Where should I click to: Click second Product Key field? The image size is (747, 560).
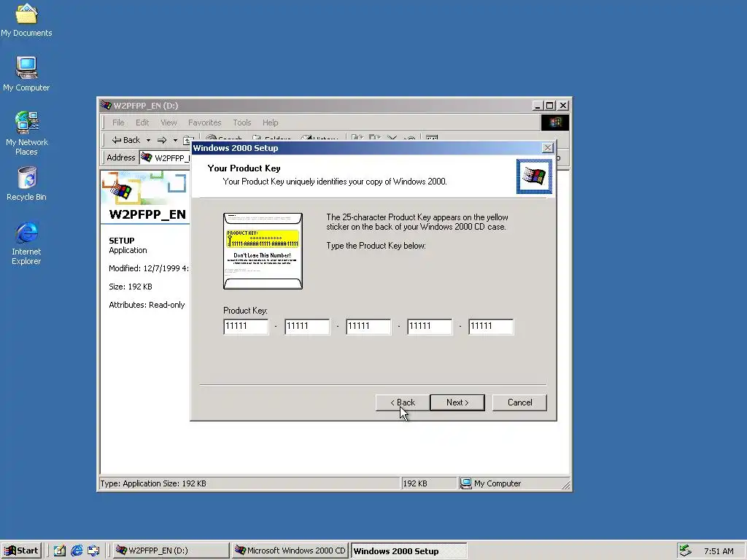tap(307, 327)
